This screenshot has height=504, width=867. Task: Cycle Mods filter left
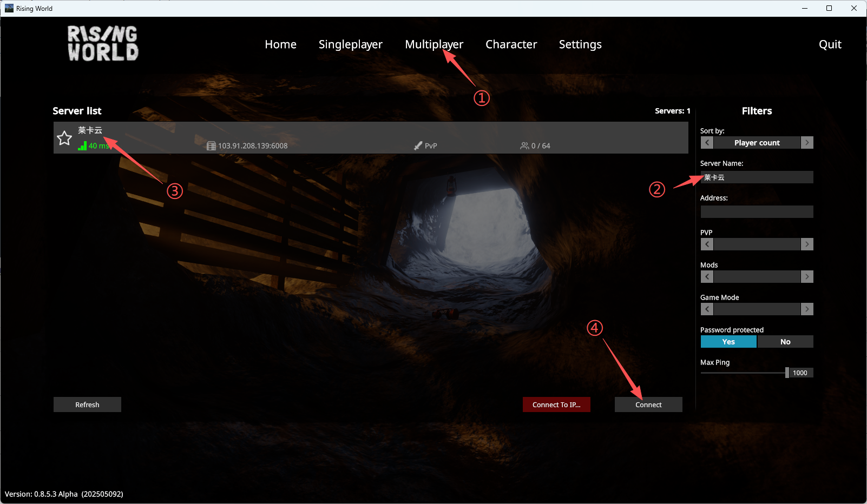pyautogui.click(x=707, y=277)
